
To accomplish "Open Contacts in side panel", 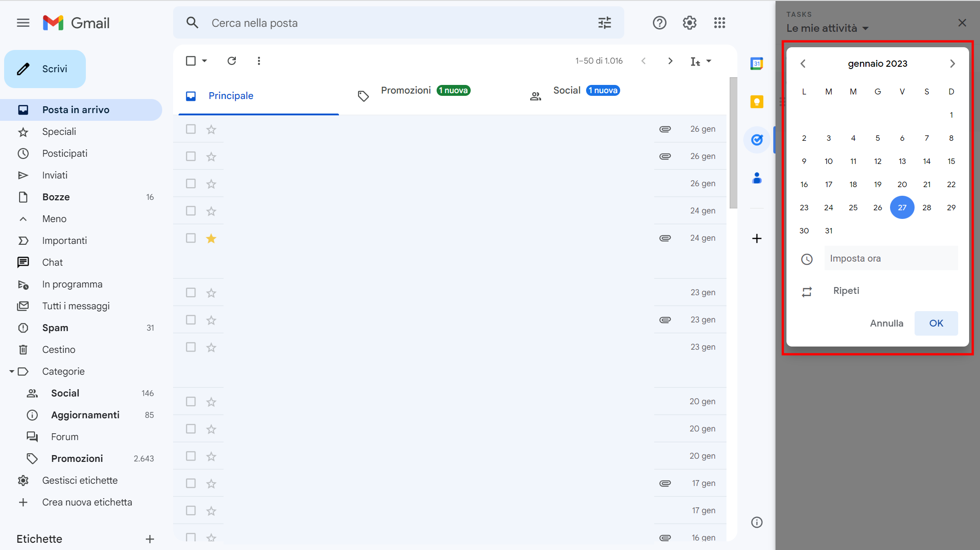I will [x=756, y=178].
